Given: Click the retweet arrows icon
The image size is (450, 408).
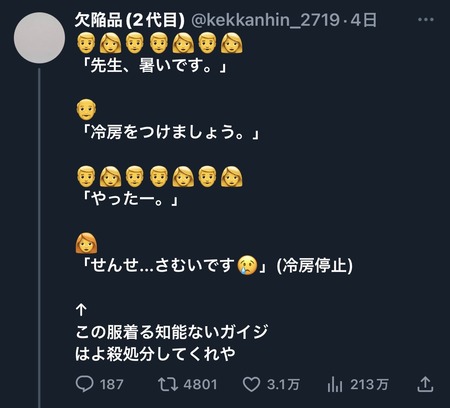Looking at the screenshot, I should pos(168,384).
